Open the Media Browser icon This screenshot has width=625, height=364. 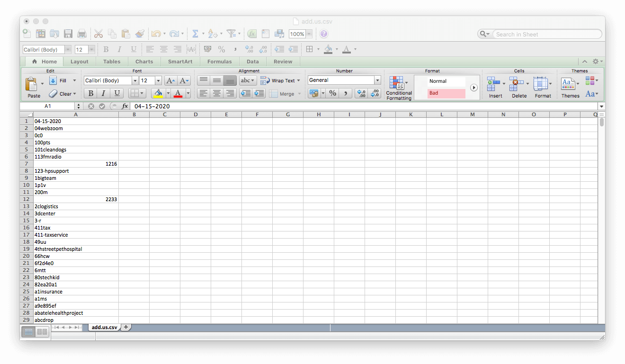click(279, 34)
